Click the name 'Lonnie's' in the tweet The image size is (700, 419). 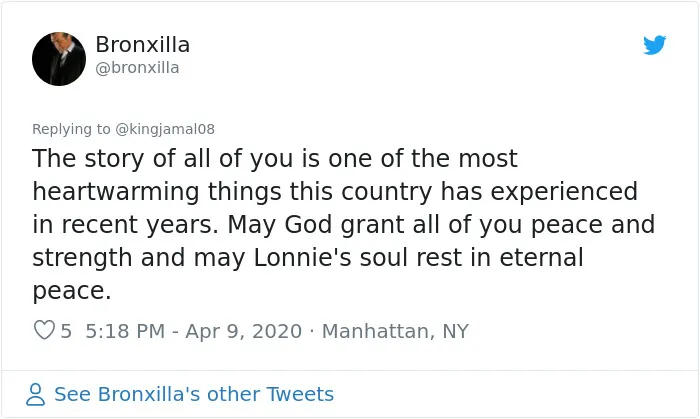(x=303, y=257)
